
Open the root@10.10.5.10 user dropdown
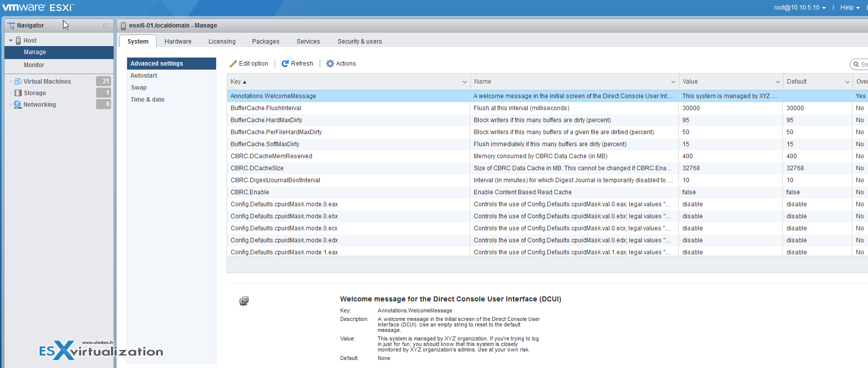[799, 8]
